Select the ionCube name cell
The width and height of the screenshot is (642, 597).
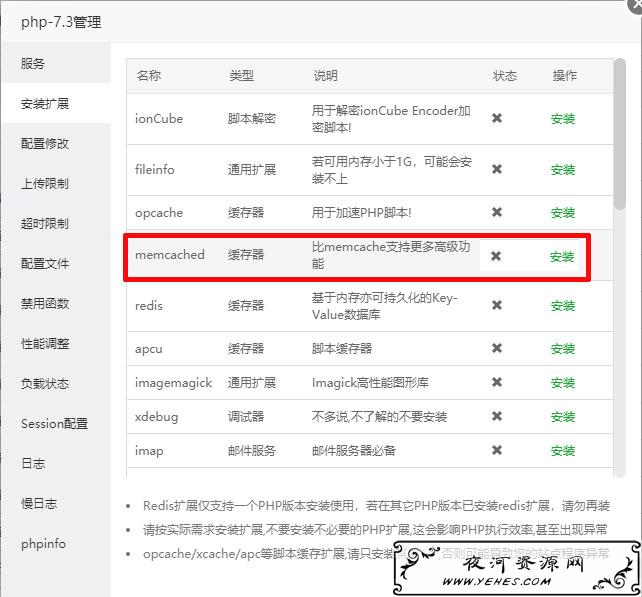159,119
